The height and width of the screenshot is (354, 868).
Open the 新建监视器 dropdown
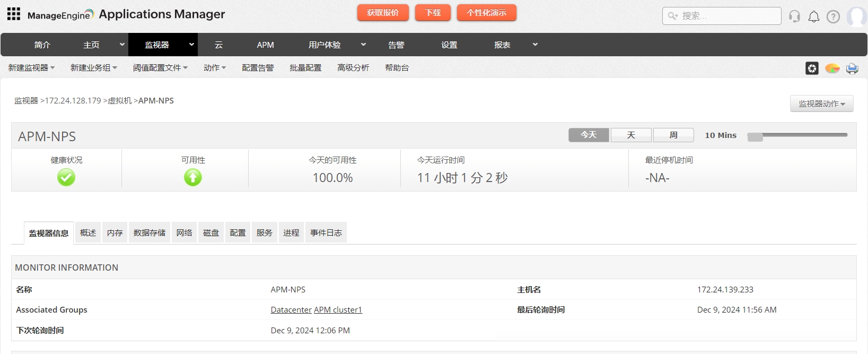(x=31, y=68)
